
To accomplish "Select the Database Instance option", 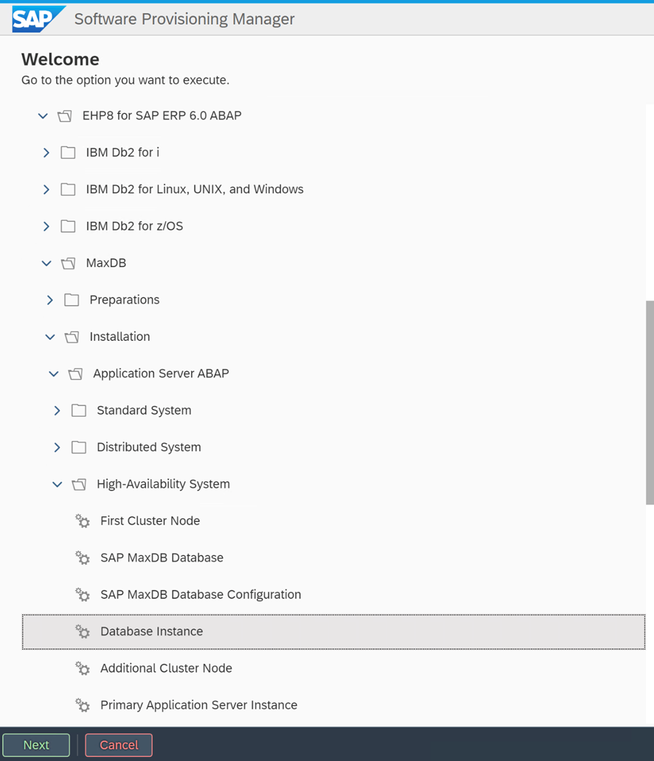I will pos(152,632).
